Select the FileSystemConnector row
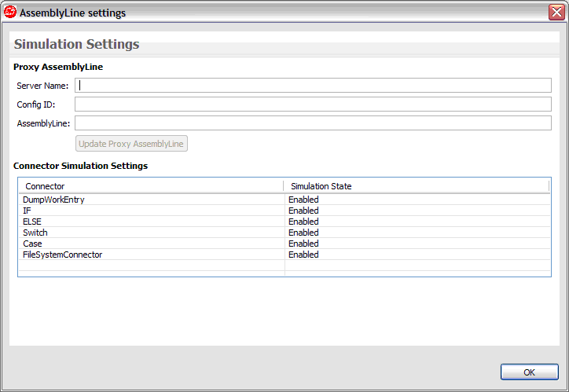The image size is (569, 392). 284,255
